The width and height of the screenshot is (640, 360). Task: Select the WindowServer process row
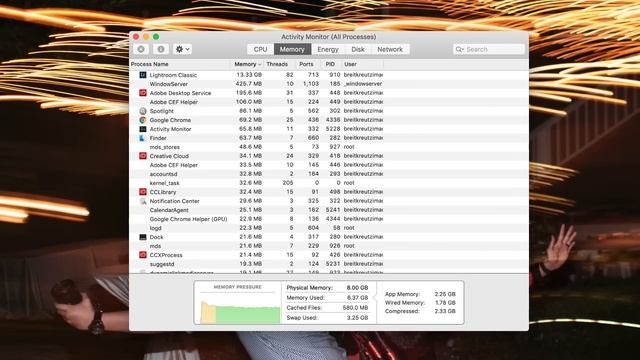329,84
